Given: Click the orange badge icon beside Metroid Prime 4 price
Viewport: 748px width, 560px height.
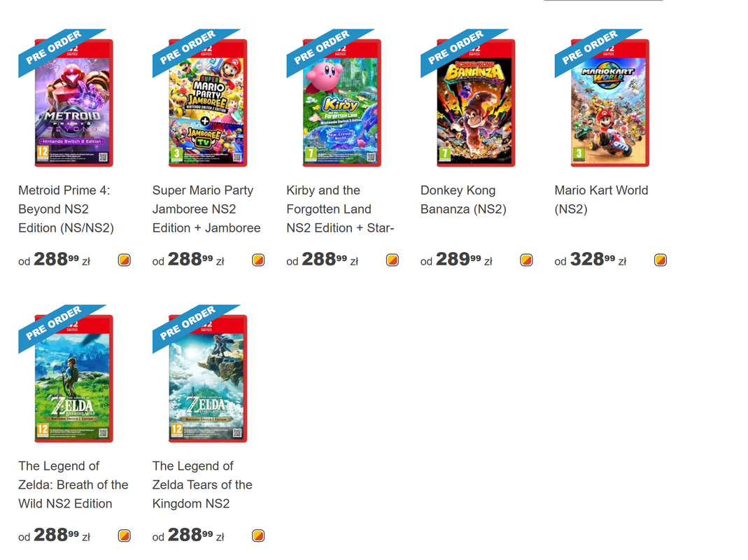Looking at the screenshot, I should click(x=125, y=260).
